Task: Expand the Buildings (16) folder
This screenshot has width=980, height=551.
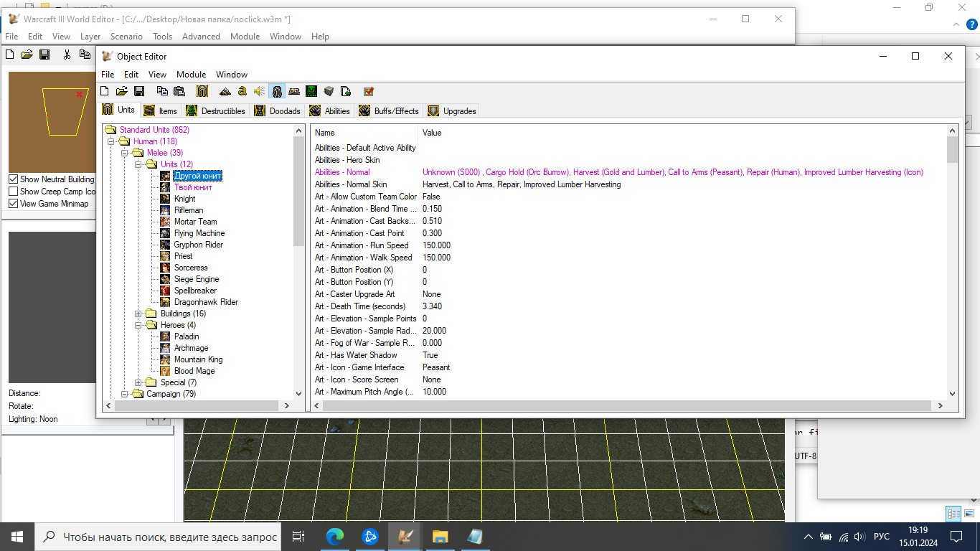Action: pyautogui.click(x=138, y=314)
